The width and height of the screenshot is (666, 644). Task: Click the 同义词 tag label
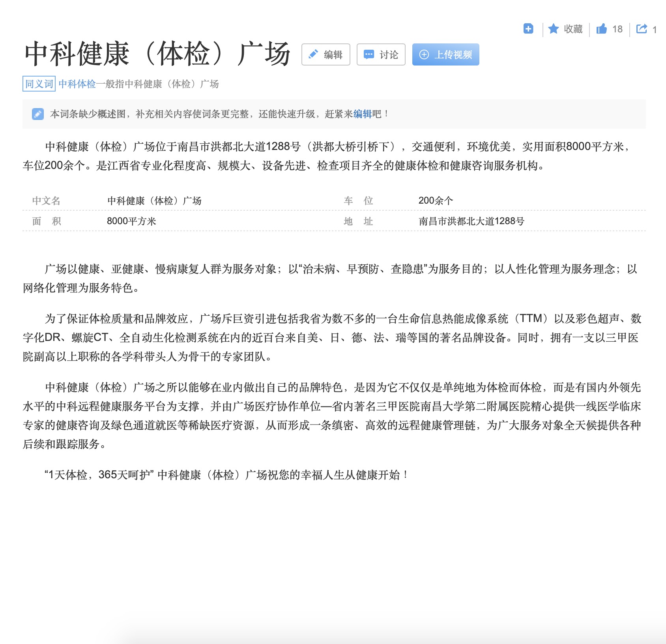point(38,84)
